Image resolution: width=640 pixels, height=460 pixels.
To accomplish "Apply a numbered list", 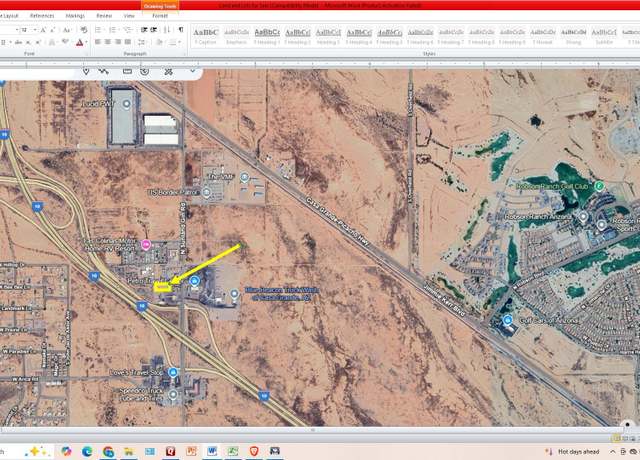I will [x=113, y=30].
